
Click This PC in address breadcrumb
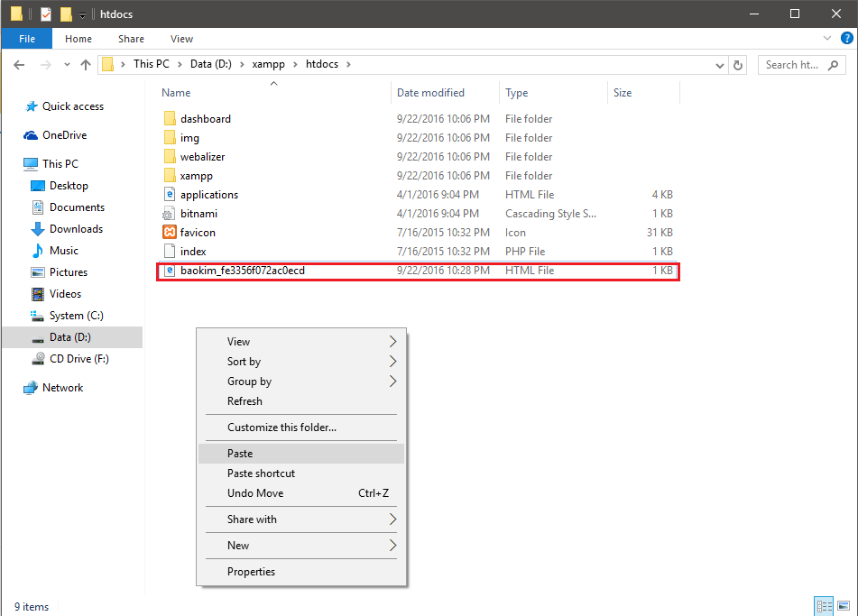pyautogui.click(x=152, y=64)
